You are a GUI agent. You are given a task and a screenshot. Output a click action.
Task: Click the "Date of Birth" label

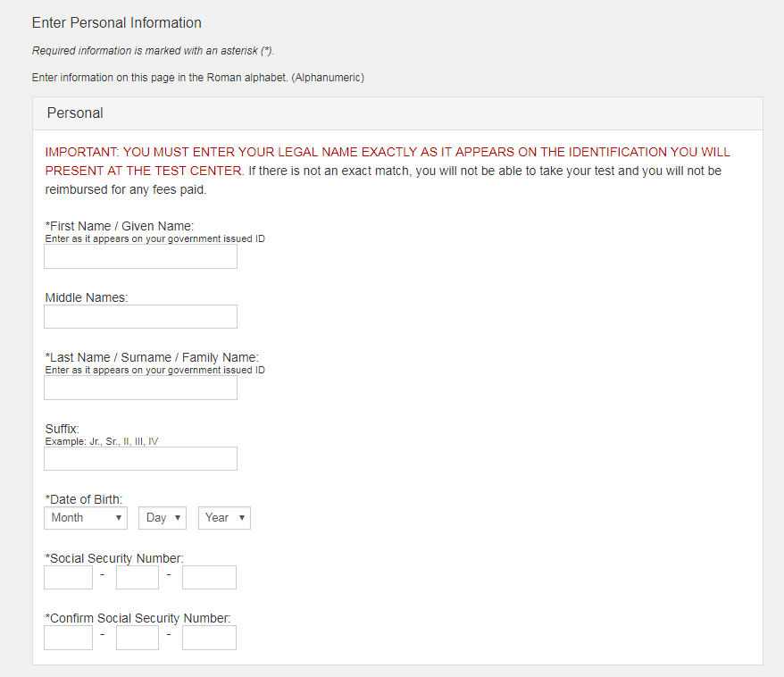click(x=84, y=499)
